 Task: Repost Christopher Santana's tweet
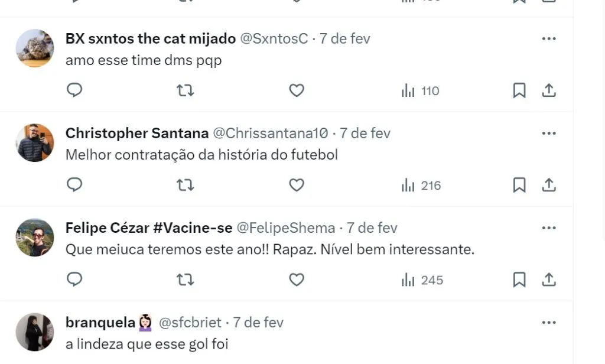[186, 185]
